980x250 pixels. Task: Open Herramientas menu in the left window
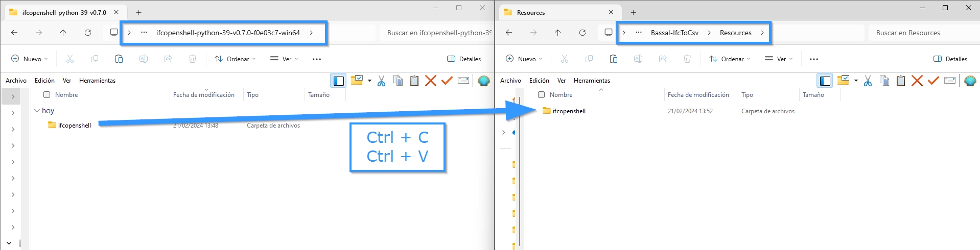(97, 81)
